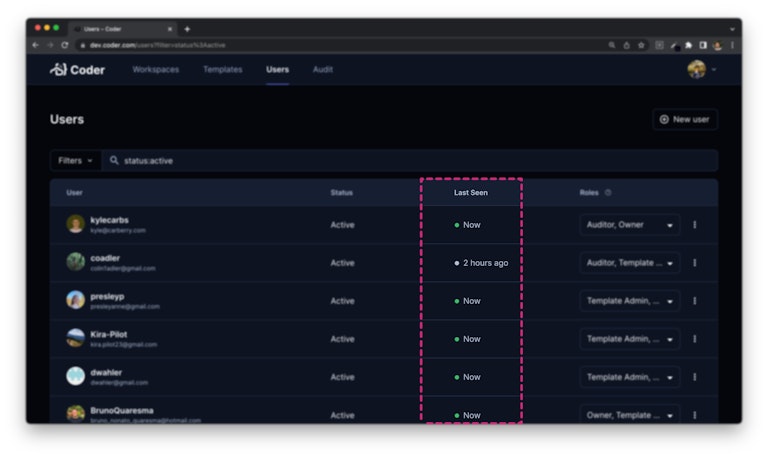The width and height of the screenshot is (768, 458).
Task: Open a new browser tab with plus icon
Action: 187,29
